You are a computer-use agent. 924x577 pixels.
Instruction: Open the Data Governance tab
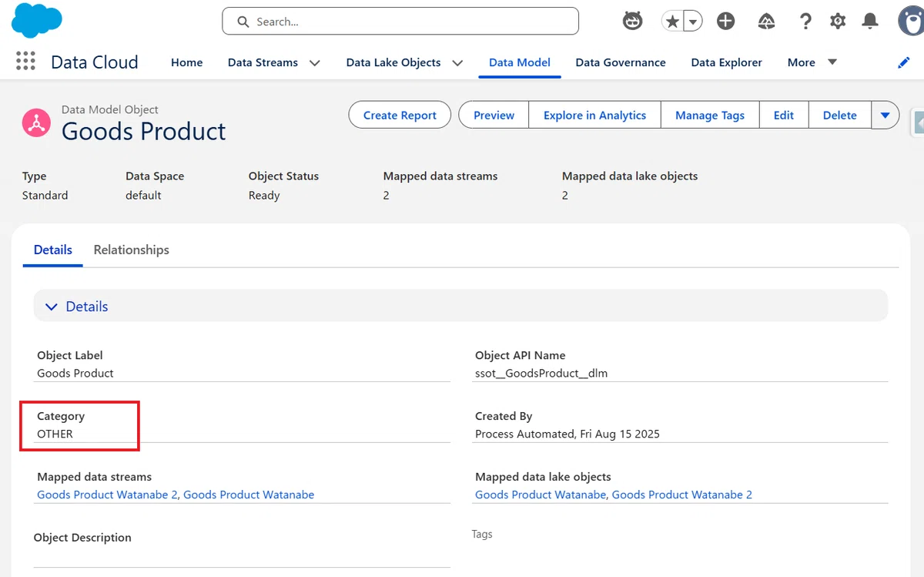coord(621,62)
